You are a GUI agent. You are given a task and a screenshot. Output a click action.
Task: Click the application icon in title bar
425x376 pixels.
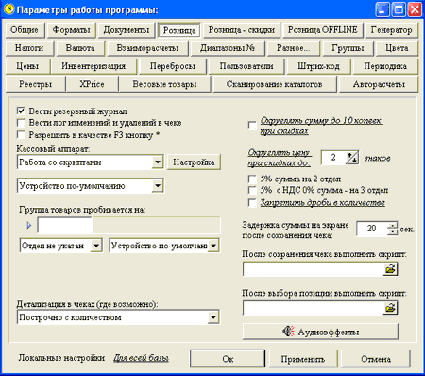(9, 9)
